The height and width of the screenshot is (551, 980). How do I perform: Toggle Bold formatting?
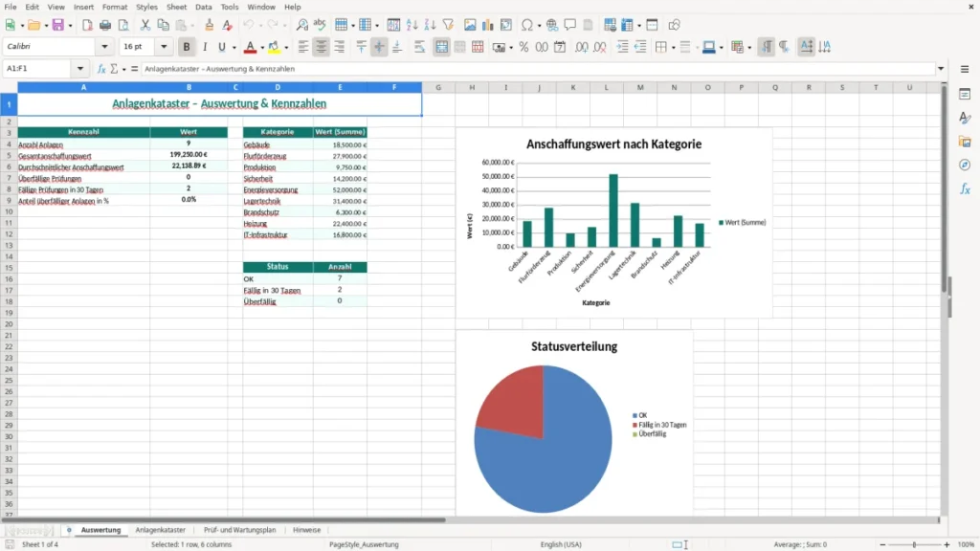click(187, 47)
